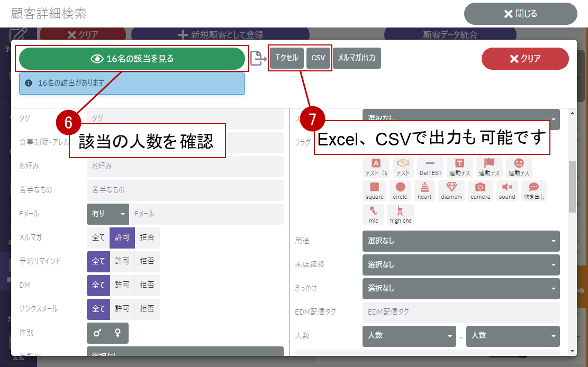Select the diamond flag icon

pos(451,190)
